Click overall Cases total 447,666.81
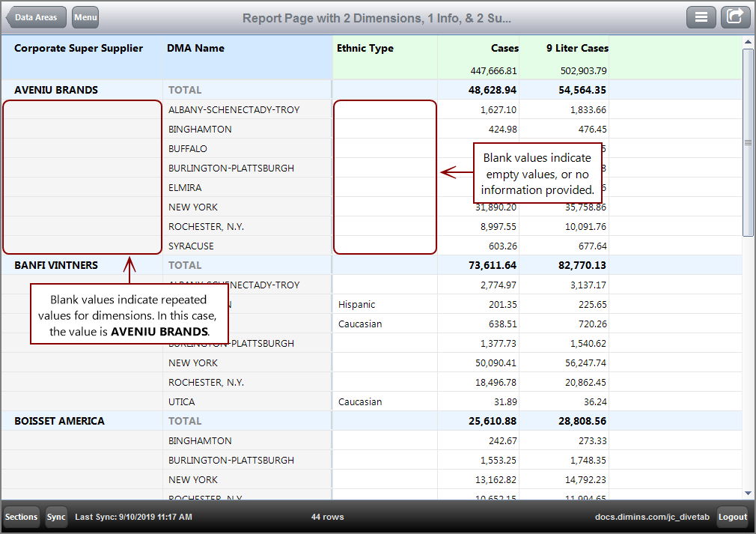The height and width of the screenshot is (534, 756). [x=494, y=71]
